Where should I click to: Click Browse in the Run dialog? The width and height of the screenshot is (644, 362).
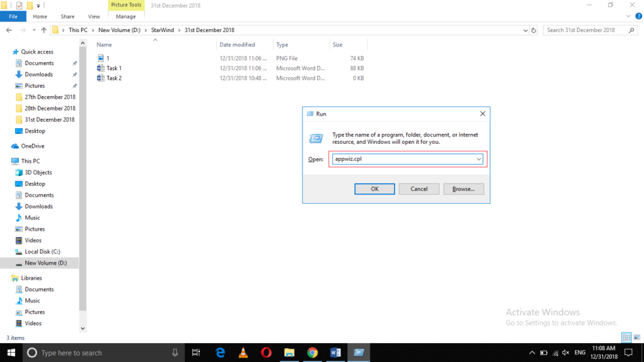coord(464,189)
